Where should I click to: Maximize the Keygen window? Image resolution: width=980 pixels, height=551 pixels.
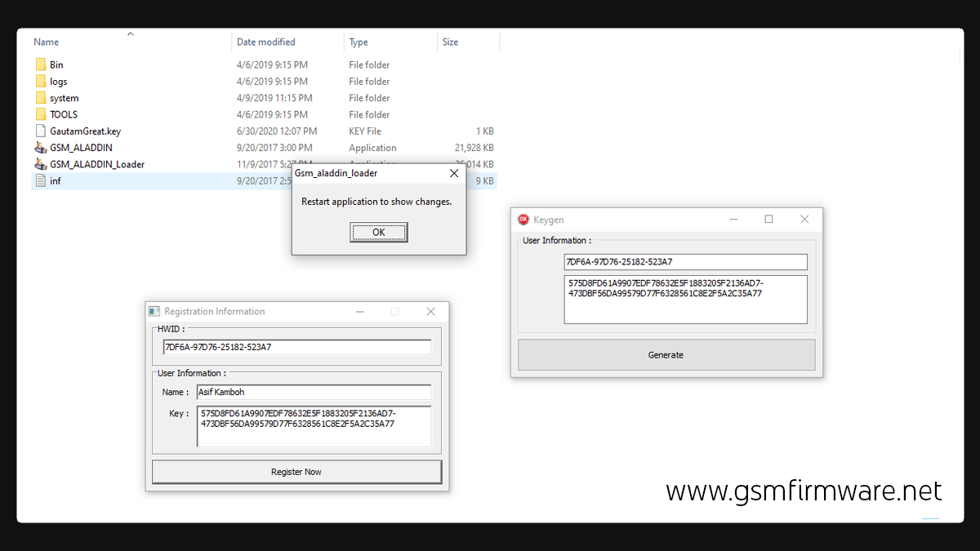pos(768,220)
